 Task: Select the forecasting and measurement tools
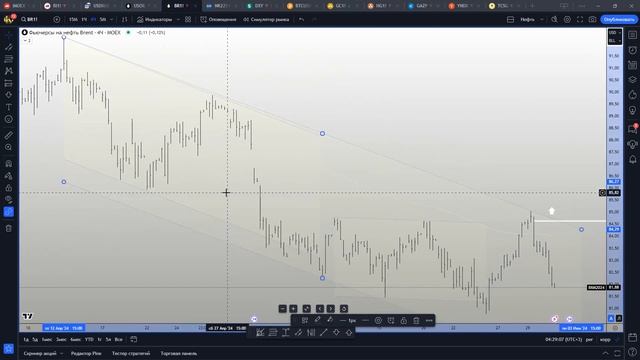point(9,83)
